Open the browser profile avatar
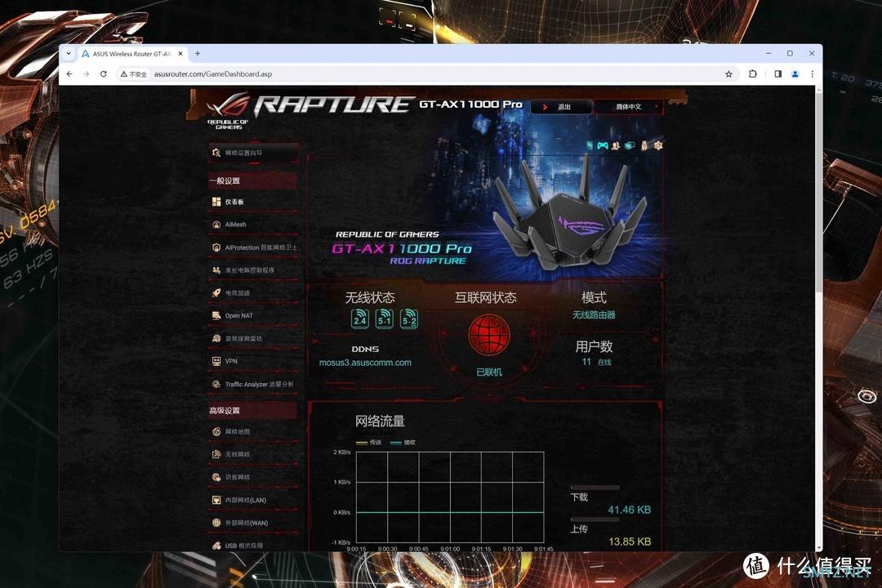Image resolution: width=882 pixels, height=588 pixels. click(x=795, y=73)
